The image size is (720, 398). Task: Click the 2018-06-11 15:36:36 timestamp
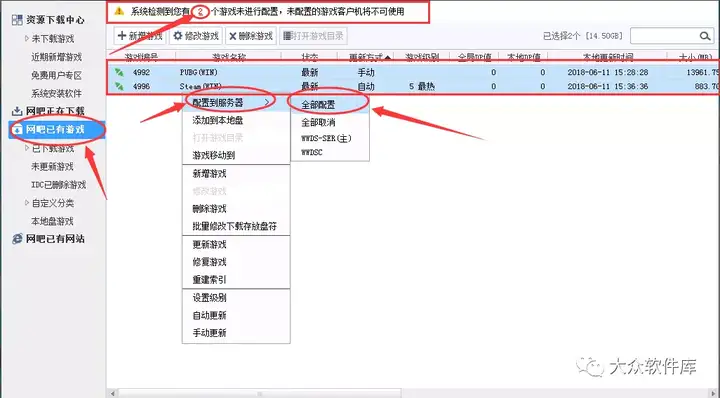608,86
